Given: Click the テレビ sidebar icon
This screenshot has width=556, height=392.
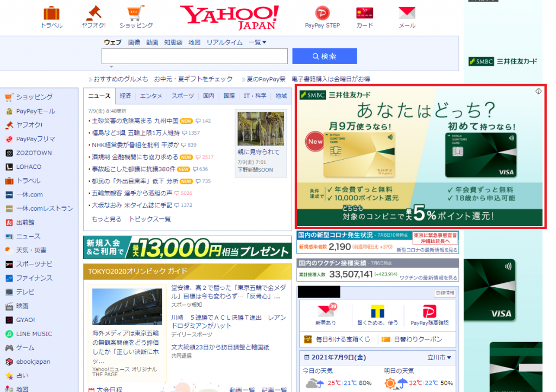Looking at the screenshot, I should pos(9,292).
